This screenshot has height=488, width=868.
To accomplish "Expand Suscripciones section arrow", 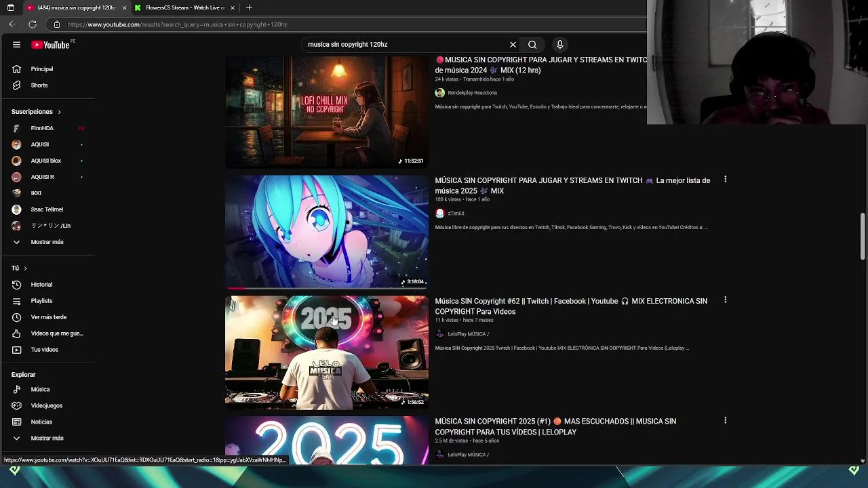I will [x=59, y=112].
